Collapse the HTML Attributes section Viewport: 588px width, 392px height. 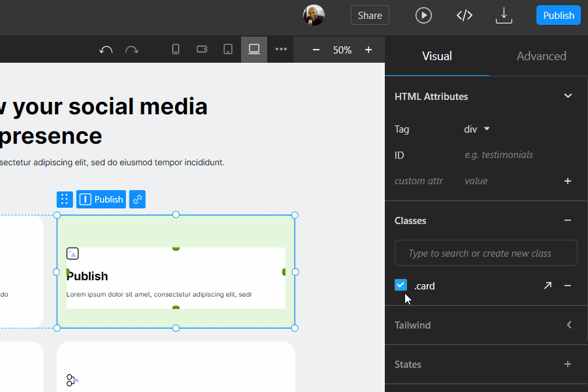click(x=568, y=96)
